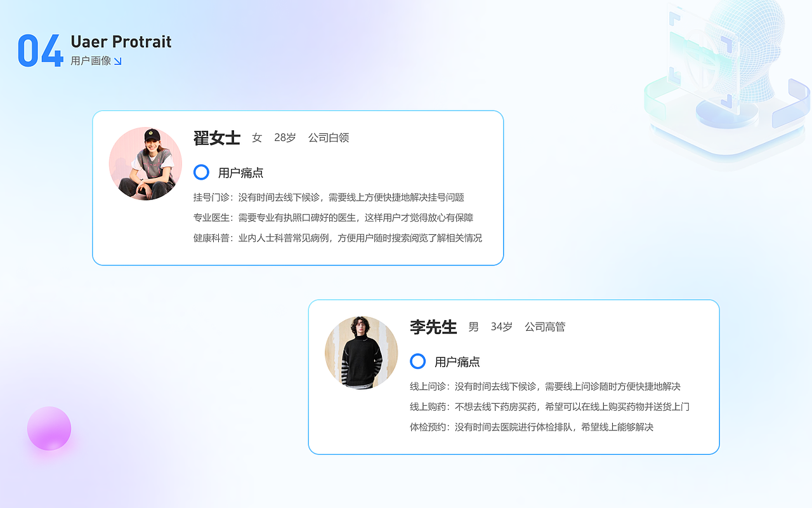Select the 34岁 age label

pyautogui.click(x=501, y=327)
